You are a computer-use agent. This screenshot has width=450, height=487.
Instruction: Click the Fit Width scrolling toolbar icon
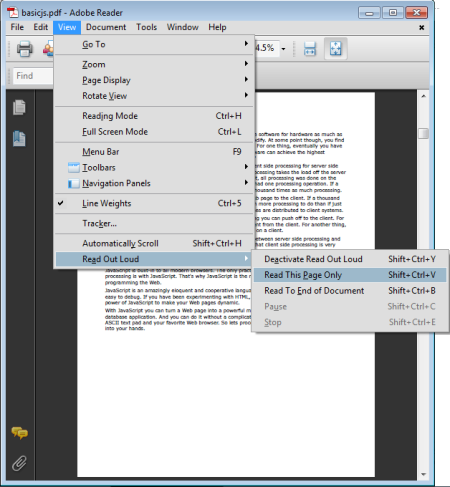pos(310,49)
